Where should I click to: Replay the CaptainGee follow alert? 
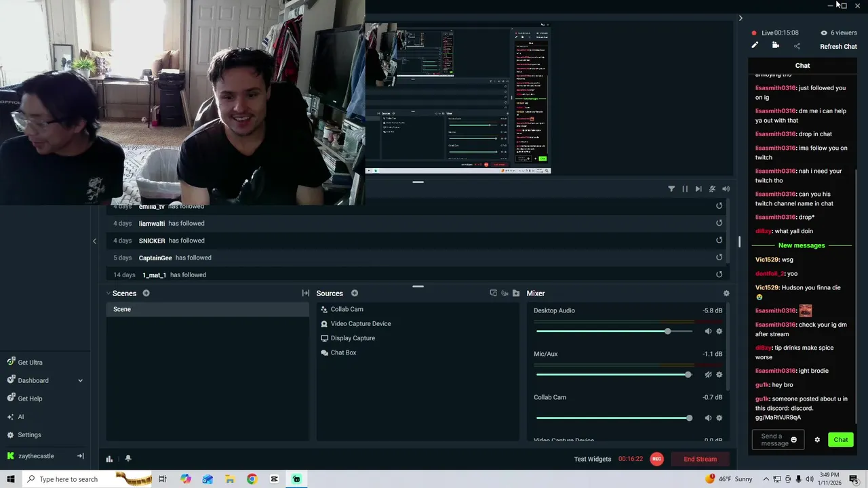[719, 258]
